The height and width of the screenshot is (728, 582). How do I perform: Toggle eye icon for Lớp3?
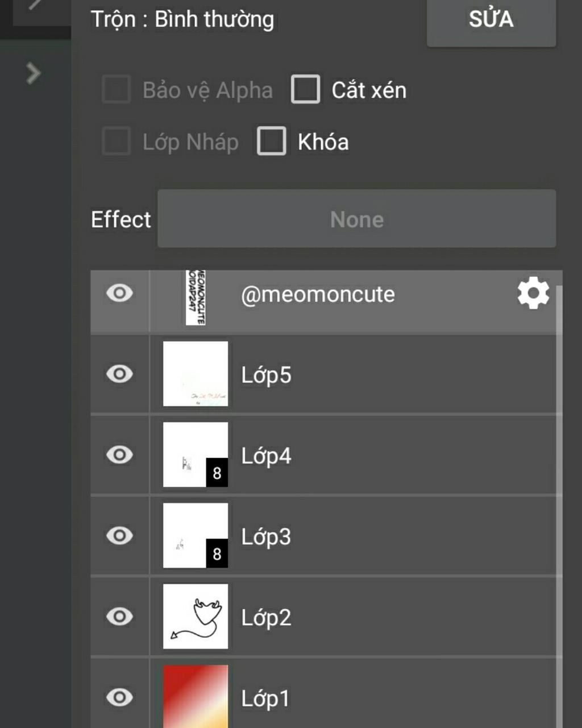pyautogui.click(x=119, y=536)
